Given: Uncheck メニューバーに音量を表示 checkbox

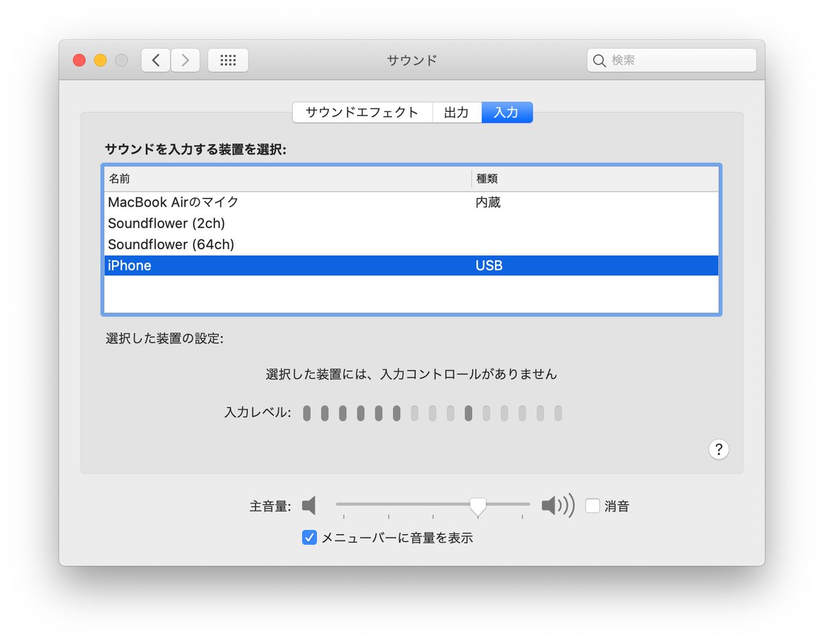Looking at the screenshot, I should pyautogui.click(x=309, y=538).
